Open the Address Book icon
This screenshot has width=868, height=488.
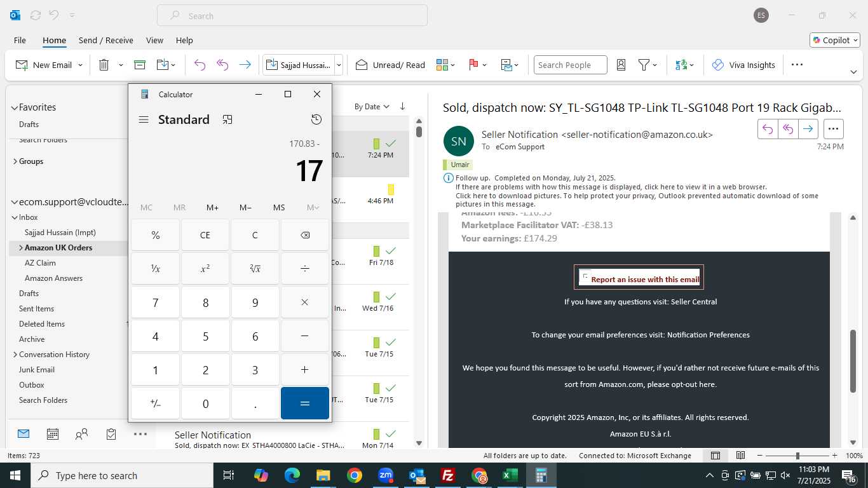tap(621, 65)
